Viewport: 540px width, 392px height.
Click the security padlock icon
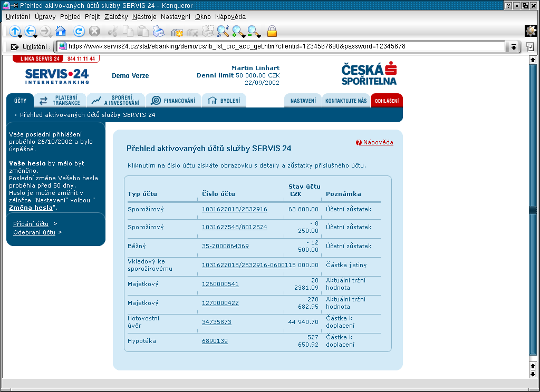click(x=272, y=31)
